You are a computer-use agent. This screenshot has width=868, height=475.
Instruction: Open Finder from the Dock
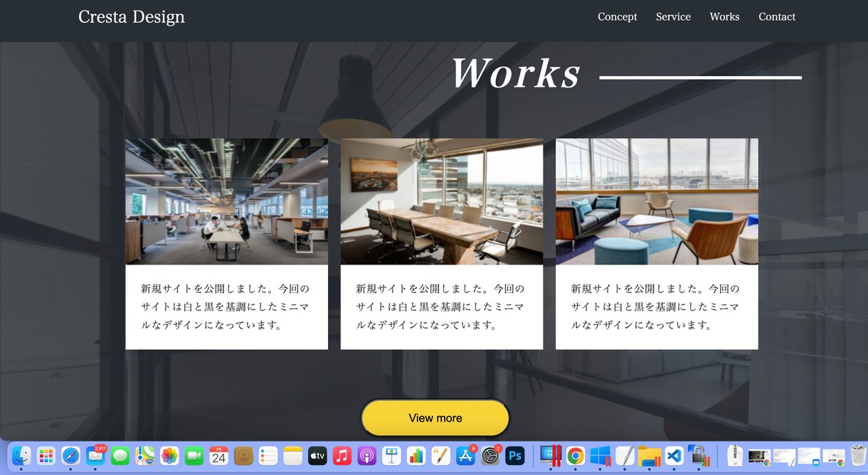coord(21,456)
